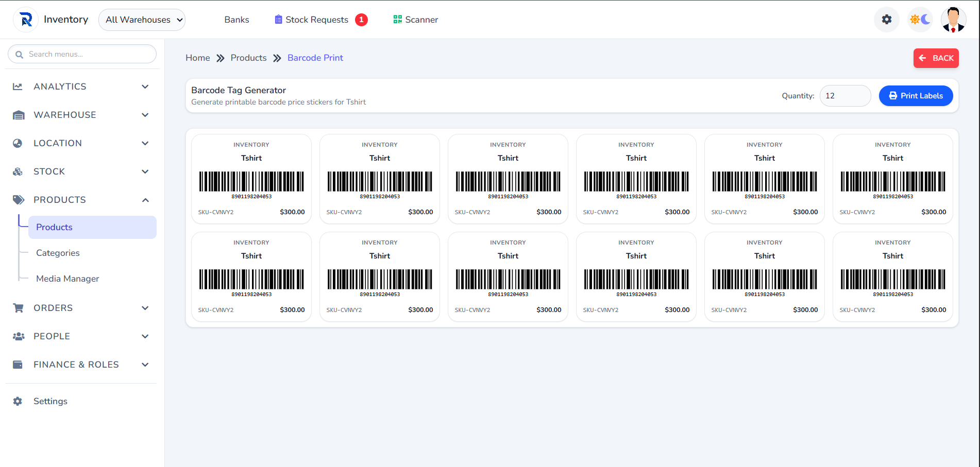Expand the Warehouse menu chevron
The width and height of the screenshot is (980, 467).
pyautogui.click(x=145, y=115)
